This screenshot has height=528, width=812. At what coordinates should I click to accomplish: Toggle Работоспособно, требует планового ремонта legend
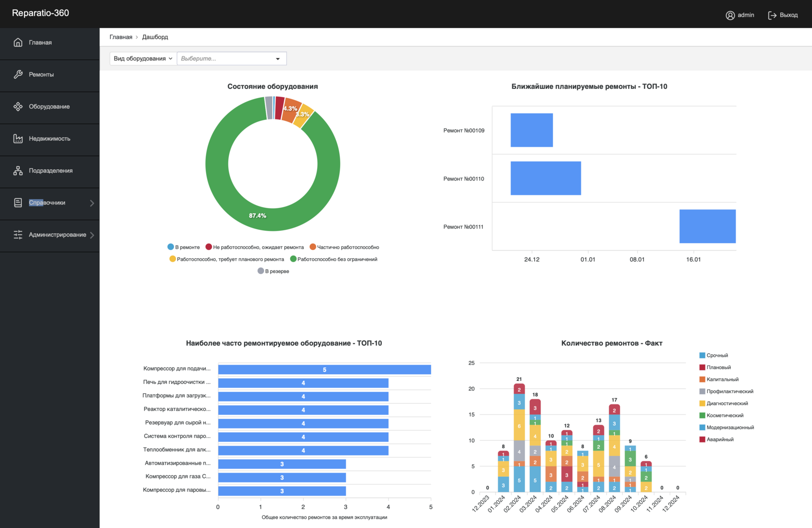click(x=227, y=259)
